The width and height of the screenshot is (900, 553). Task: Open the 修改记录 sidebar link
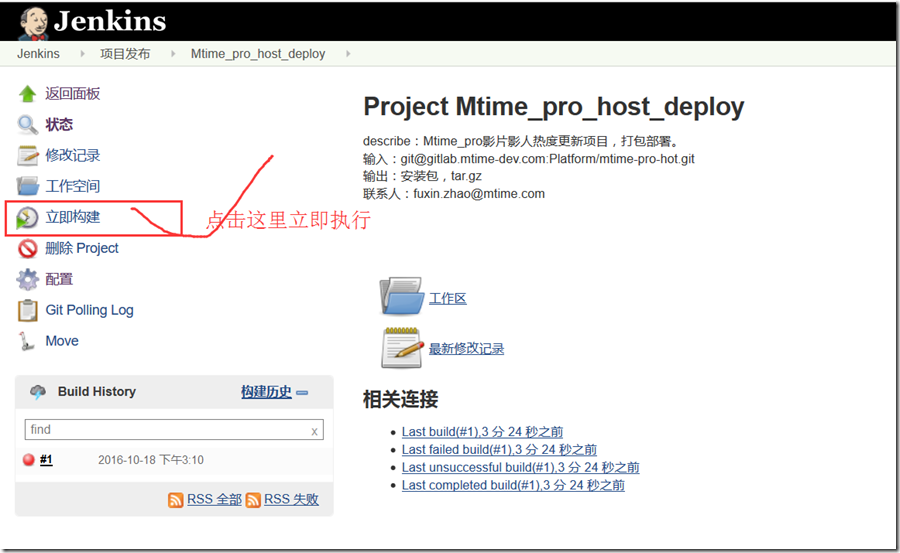click(73, 156)
